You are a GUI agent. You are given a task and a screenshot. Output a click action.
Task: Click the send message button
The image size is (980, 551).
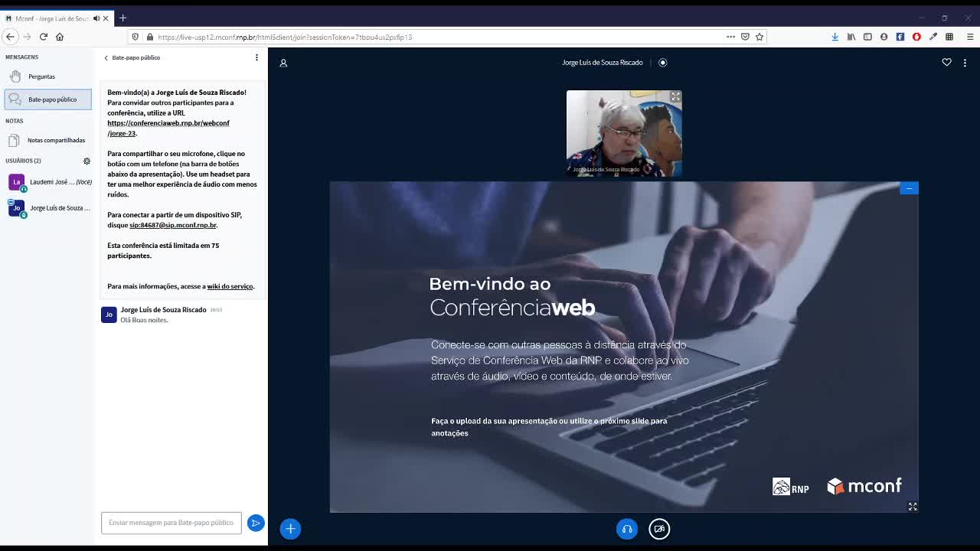click(256, 523)
